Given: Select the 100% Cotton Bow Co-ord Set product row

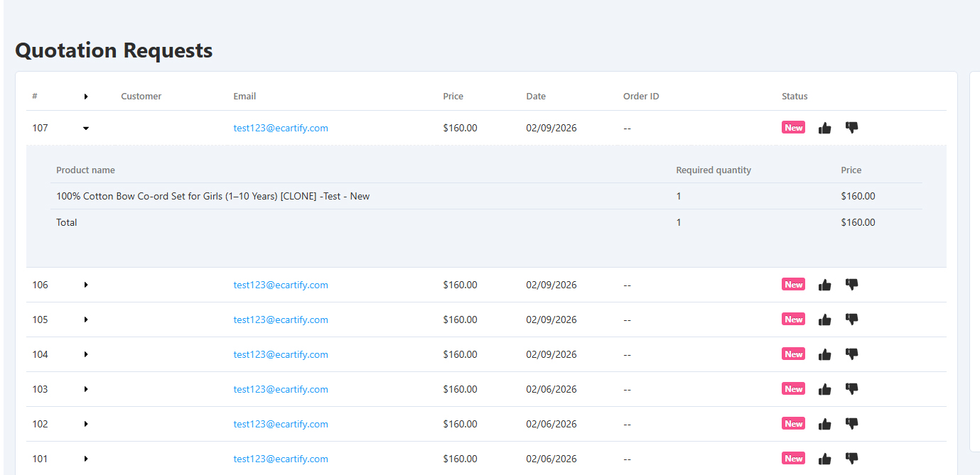Looking at the screenshot, I should click(213, 197).
